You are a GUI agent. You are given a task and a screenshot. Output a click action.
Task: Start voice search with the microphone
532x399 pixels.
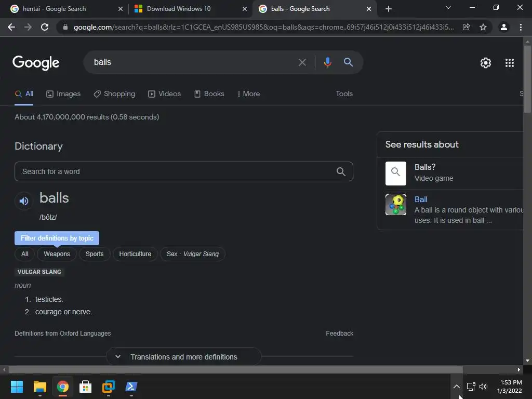point(327,62)
